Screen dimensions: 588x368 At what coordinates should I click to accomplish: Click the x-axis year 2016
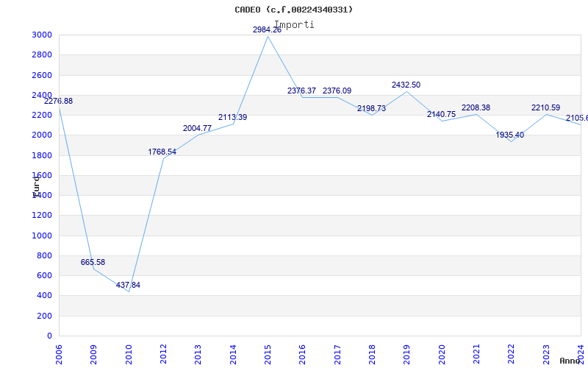303,355
